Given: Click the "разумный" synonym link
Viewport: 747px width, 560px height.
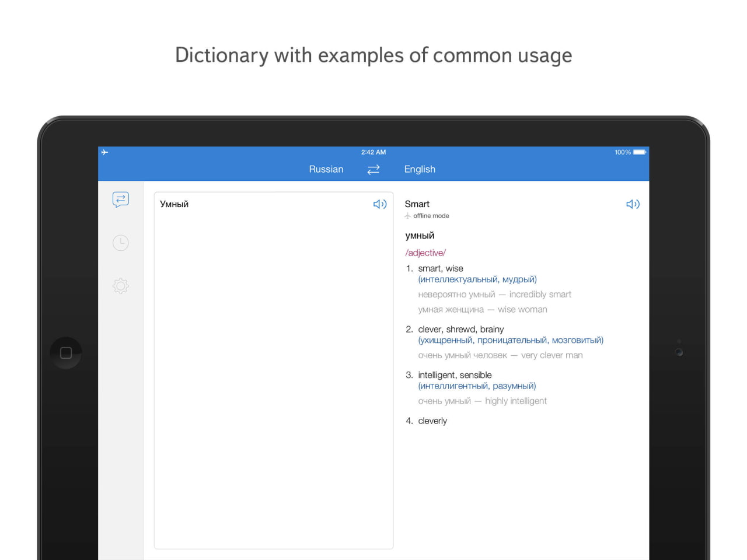Looking at the screenshot, I should click(x=516, y=386).
